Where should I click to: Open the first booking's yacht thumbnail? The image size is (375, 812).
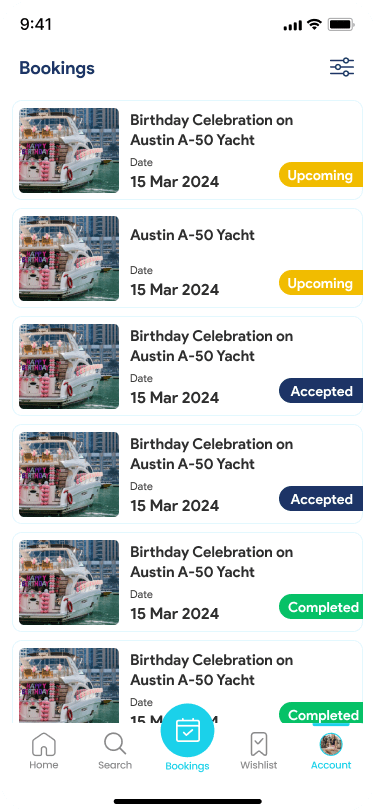coord(69,150)
